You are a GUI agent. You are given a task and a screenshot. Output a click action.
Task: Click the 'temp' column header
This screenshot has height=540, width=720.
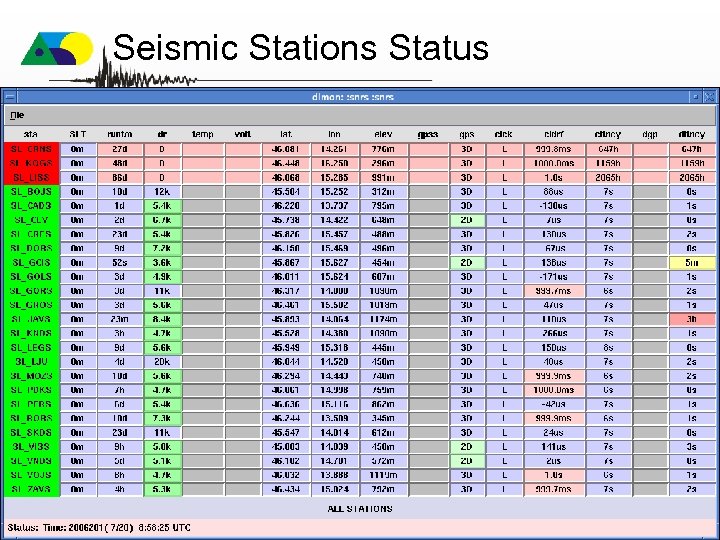point(202,134)
